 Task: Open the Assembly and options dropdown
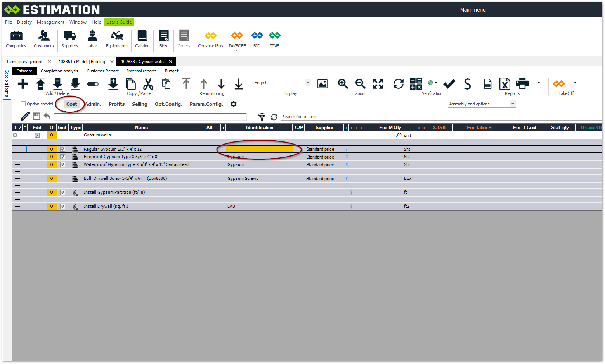[513, 104]
